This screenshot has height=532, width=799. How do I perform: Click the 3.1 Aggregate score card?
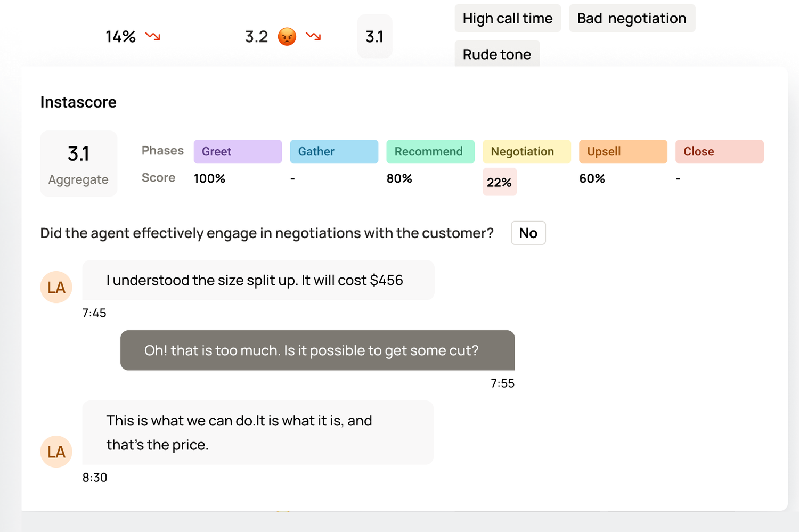coord(78,163)
